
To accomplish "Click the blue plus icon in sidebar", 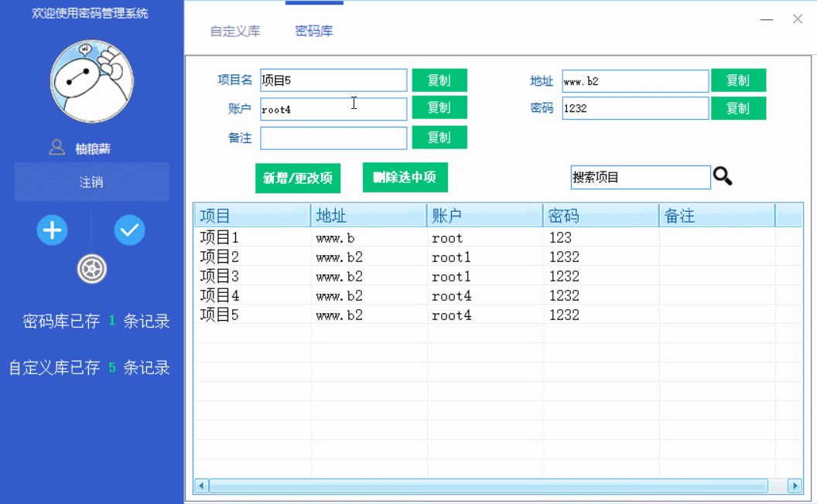I will [52, 230].
